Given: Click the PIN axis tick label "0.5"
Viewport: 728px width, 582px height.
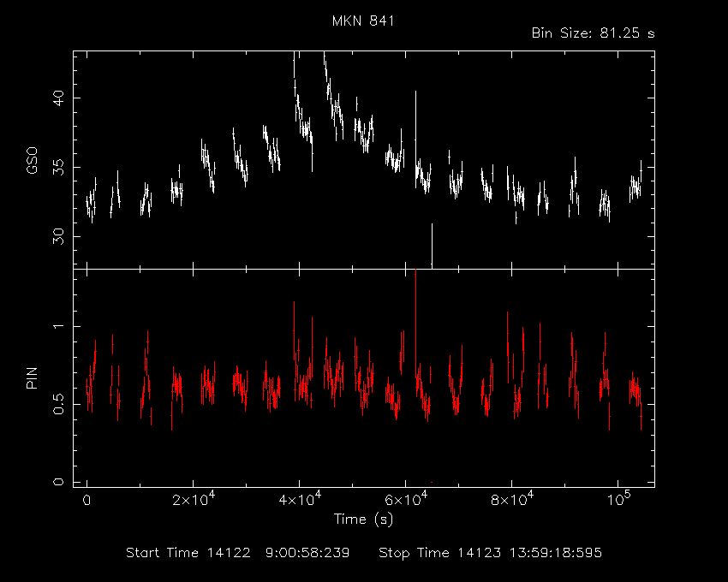Looking at the screenshot, I should click(x=58, y=404).
